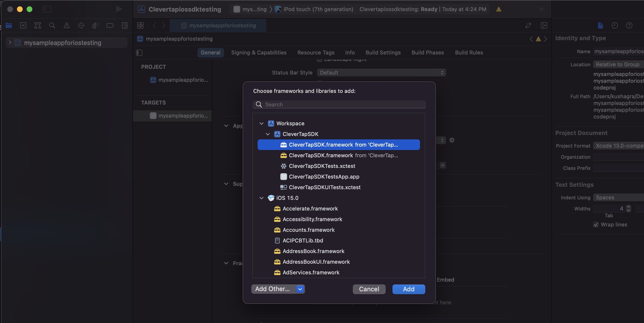Open the Issue navigator warning icon
Image resolution: width=644 pixels, height=323 pixels.
(66, 25)
